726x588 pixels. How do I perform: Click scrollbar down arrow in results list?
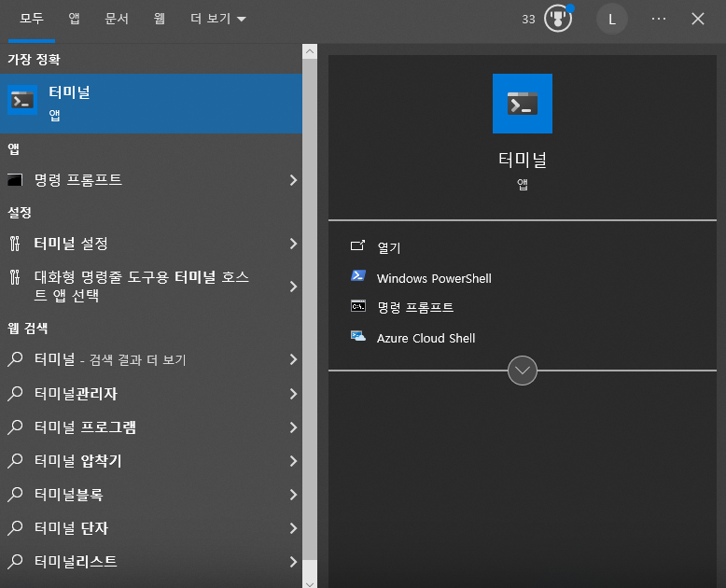pyautogui.click(x=310, y=583)
